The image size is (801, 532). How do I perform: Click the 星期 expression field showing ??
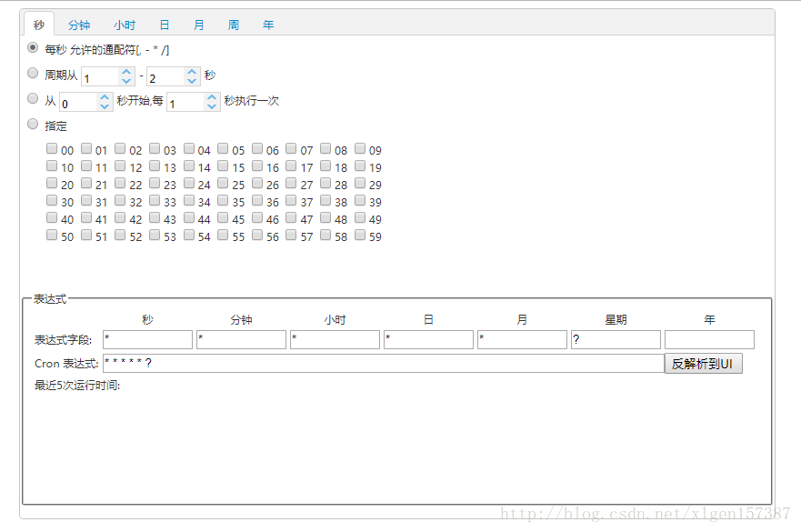616,339
